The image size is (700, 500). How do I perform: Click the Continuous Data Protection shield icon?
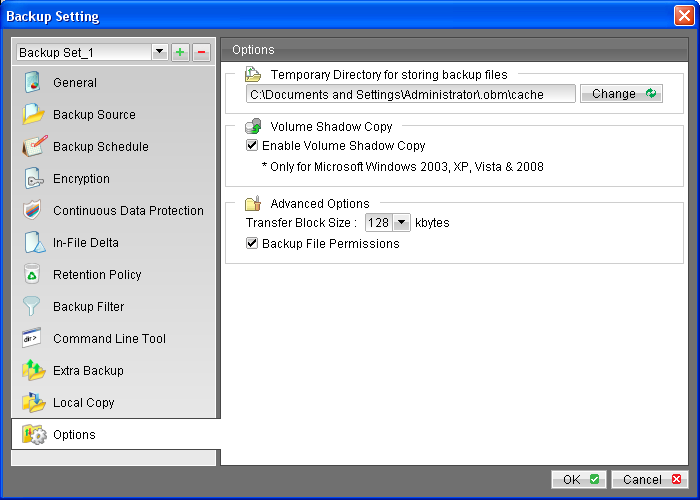33,211
